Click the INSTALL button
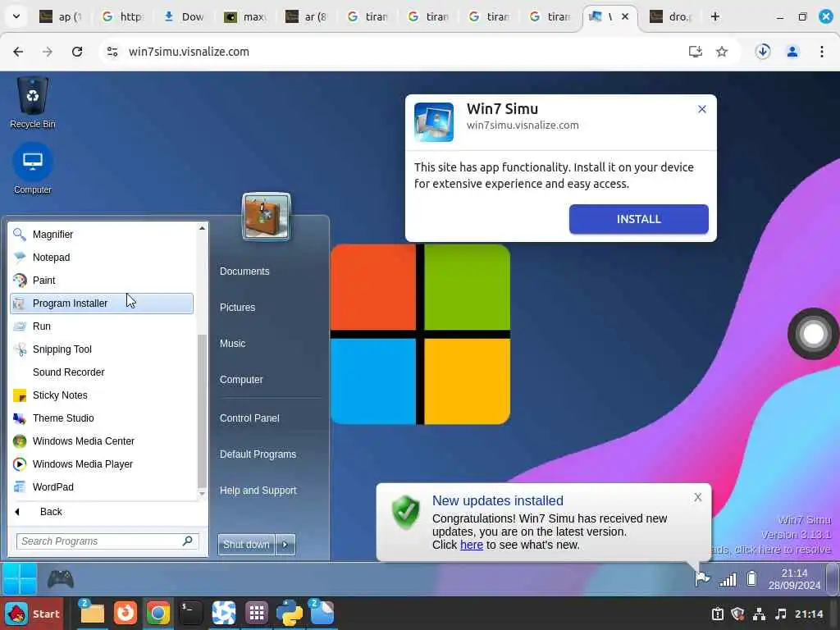This screenshot has height=630, width=840. (638, 219)
